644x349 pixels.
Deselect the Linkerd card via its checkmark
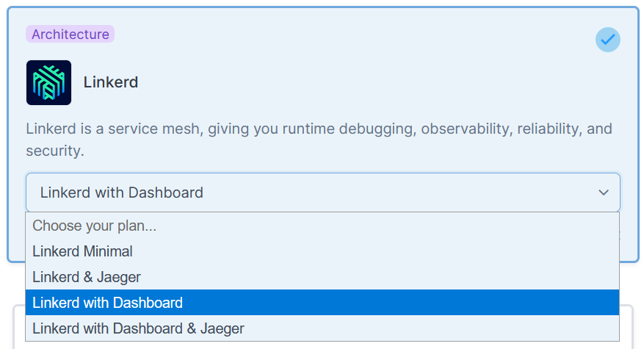tap(608, 40)
